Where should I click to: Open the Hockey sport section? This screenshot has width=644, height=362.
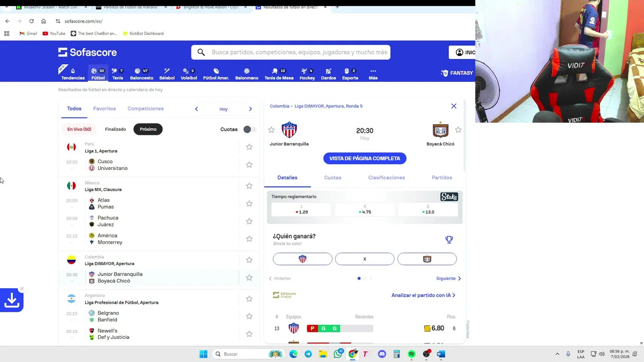point(307,74)
